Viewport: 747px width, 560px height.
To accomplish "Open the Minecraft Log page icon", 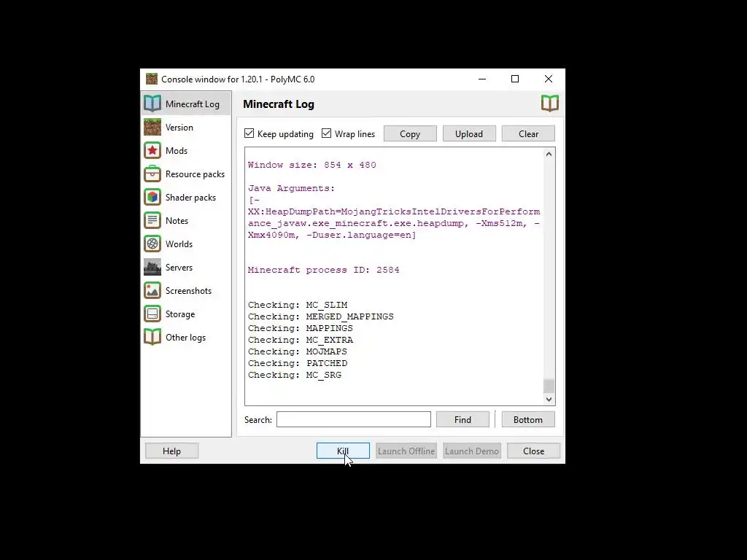I will pyautogui.click(x=152, y=104).
